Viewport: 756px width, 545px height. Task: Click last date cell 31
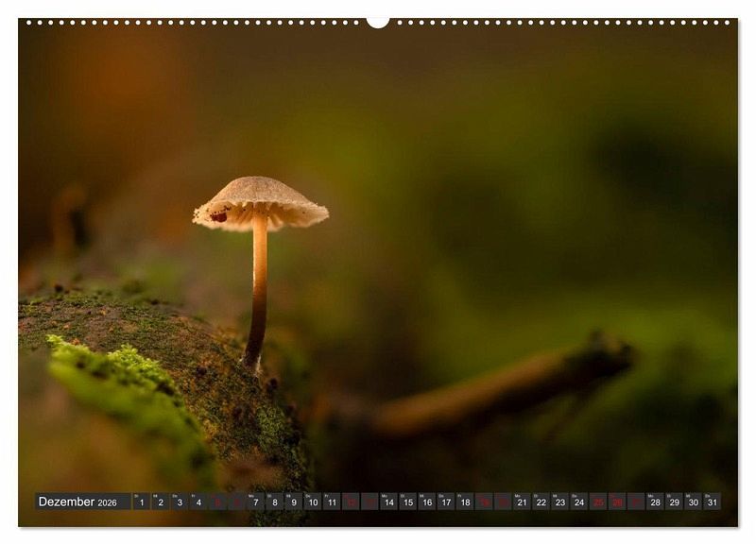coord(712,502)
